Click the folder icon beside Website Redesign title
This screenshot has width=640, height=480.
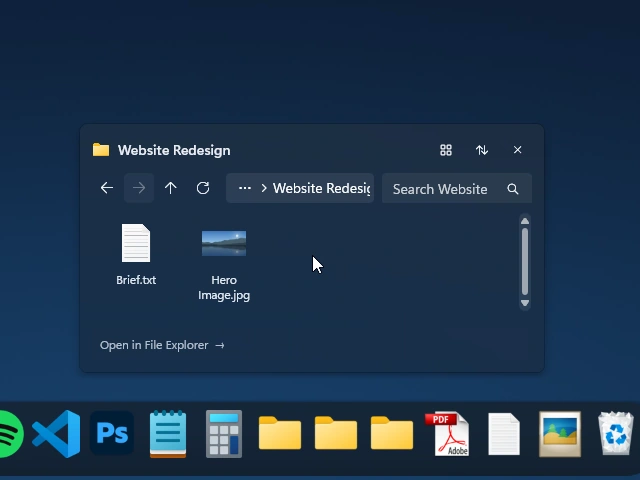tap(101, 150)
